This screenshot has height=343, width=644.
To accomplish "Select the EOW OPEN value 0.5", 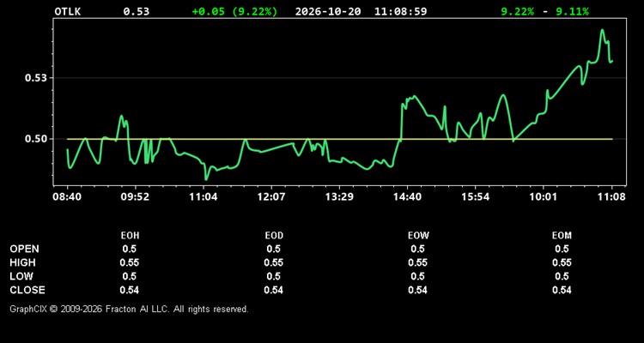I will coord(417,249).
